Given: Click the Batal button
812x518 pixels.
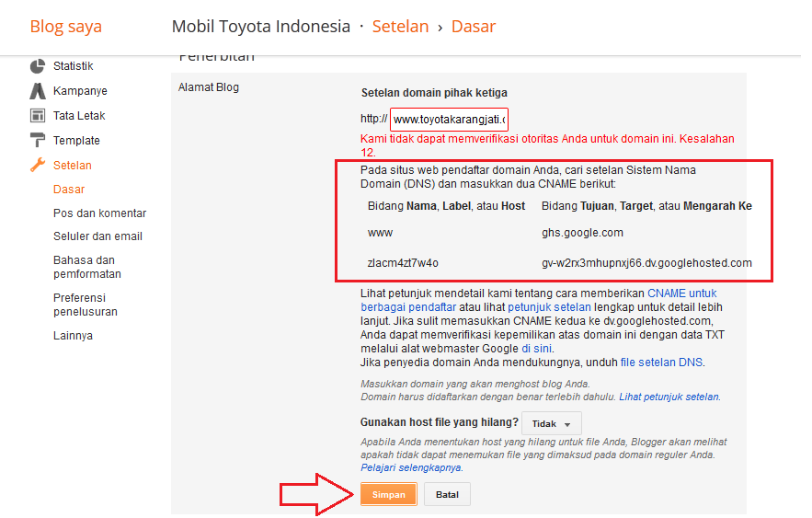Looking at the screenshot, I should [x=447, y=495].
